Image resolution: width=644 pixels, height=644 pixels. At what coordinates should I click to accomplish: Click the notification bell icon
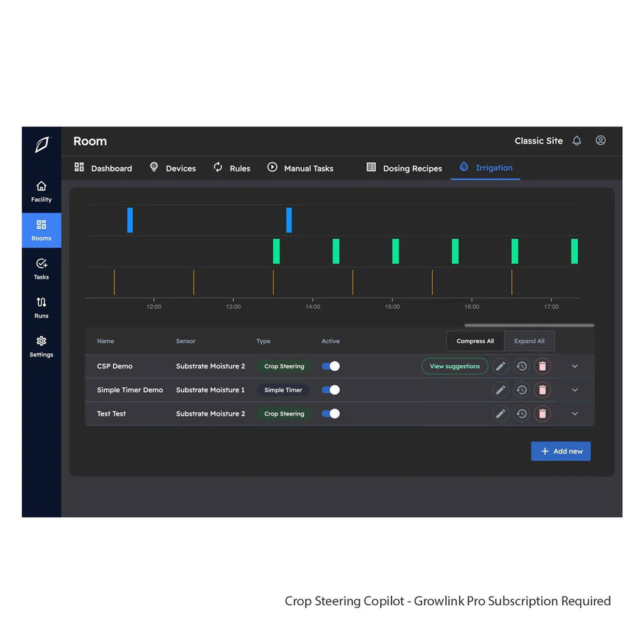pyautogui.click(x=576, y=141)
